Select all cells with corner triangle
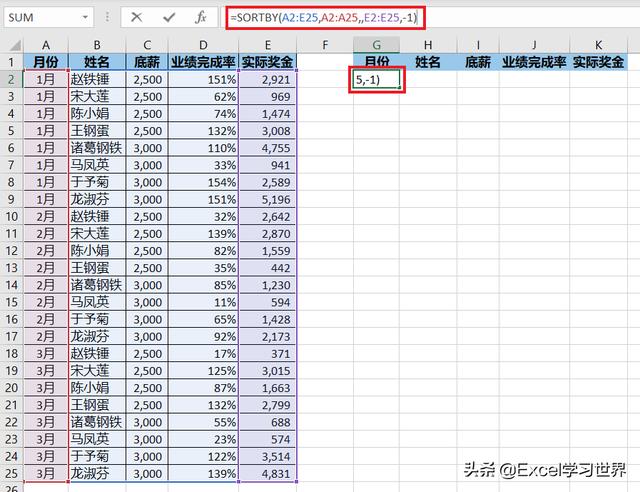Viewport: 640px width, 492px height. pyautogui.click(x=14, y=45)
